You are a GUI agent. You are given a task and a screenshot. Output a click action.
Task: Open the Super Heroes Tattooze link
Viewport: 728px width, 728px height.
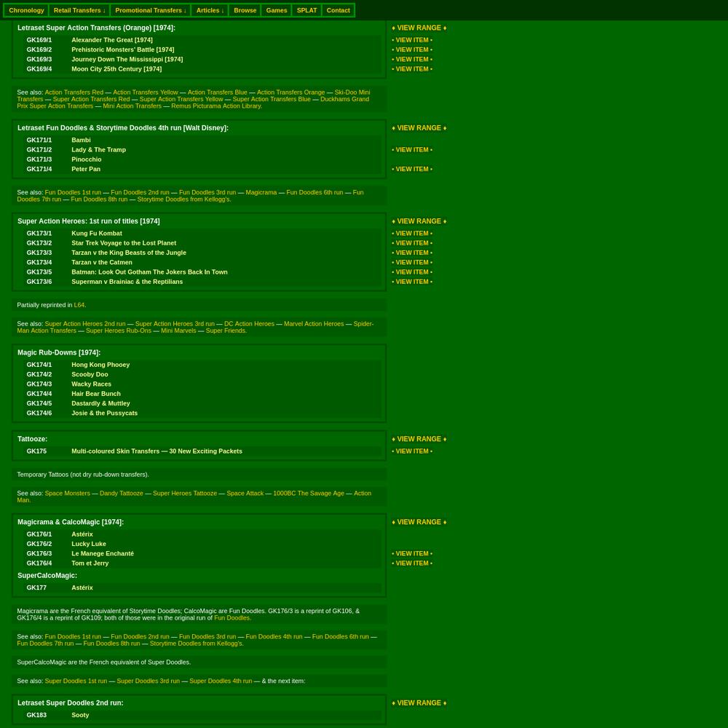(185, 494)
